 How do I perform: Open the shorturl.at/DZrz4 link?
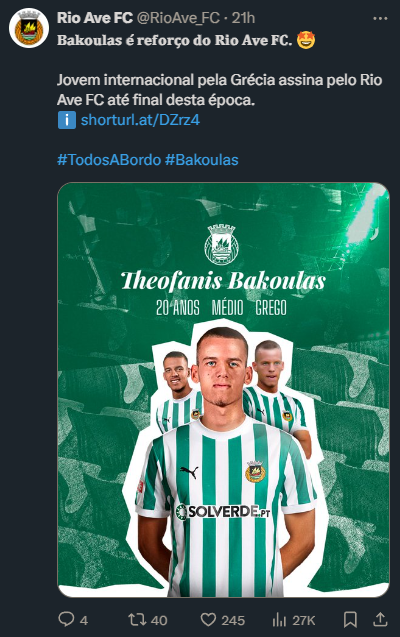(x=141, y=120)
